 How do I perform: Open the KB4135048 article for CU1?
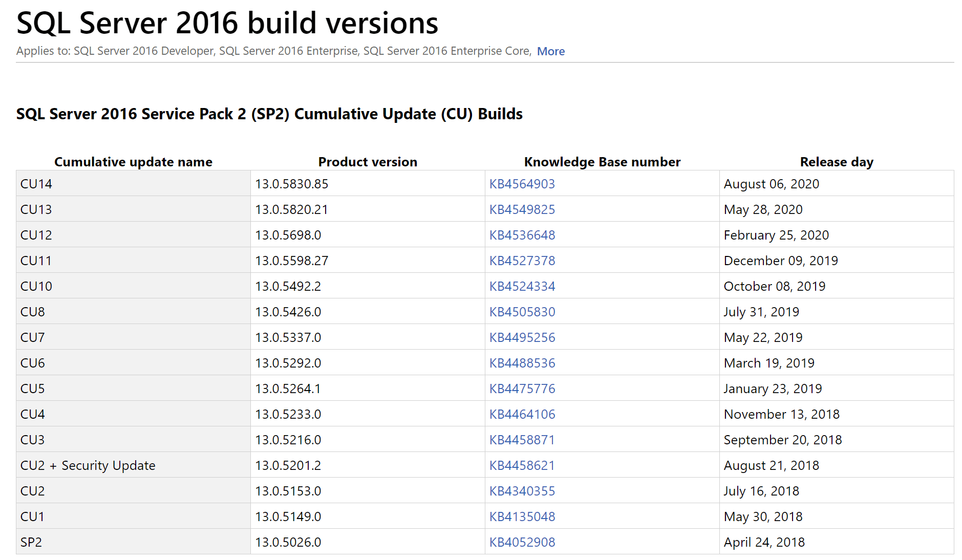tap(522, 516)
